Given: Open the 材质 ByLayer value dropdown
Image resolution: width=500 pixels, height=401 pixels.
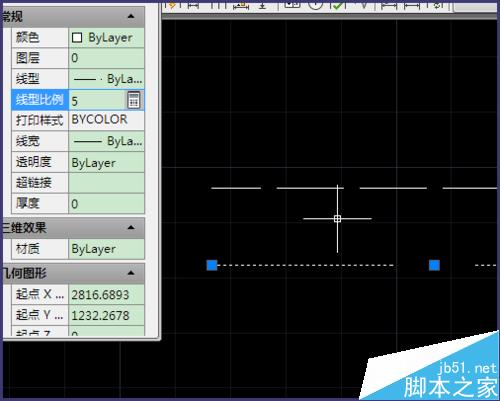Looking at the screenshot, I should (106, 249).
